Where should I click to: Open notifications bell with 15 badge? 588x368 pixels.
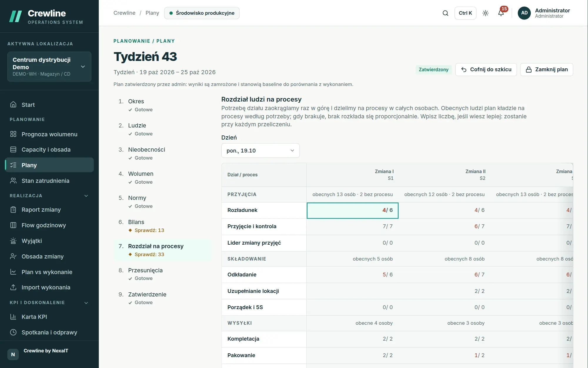point(501,13)
